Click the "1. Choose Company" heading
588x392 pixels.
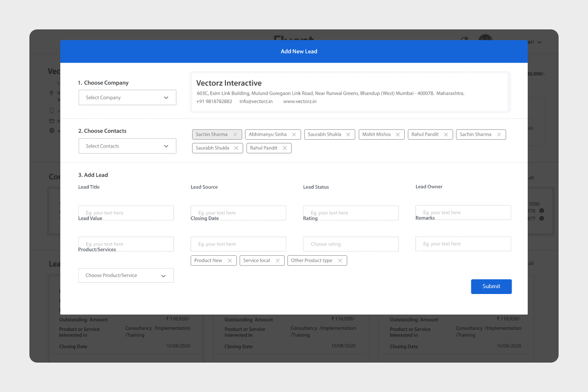[x=103, y=83]
